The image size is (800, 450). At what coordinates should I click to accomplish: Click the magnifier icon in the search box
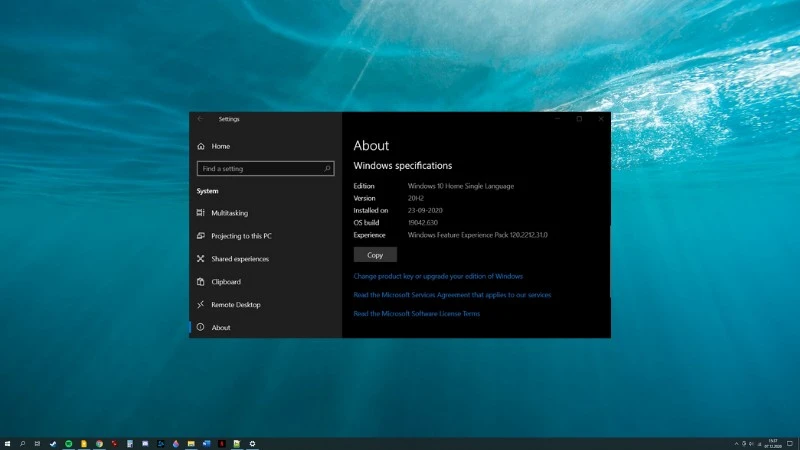pos(327,168)
